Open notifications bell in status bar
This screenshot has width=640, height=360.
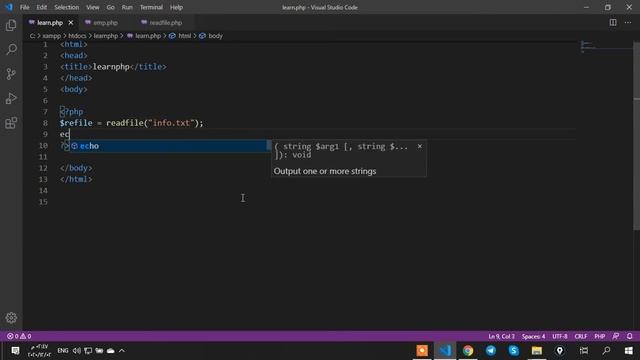(x=629, y=336)
